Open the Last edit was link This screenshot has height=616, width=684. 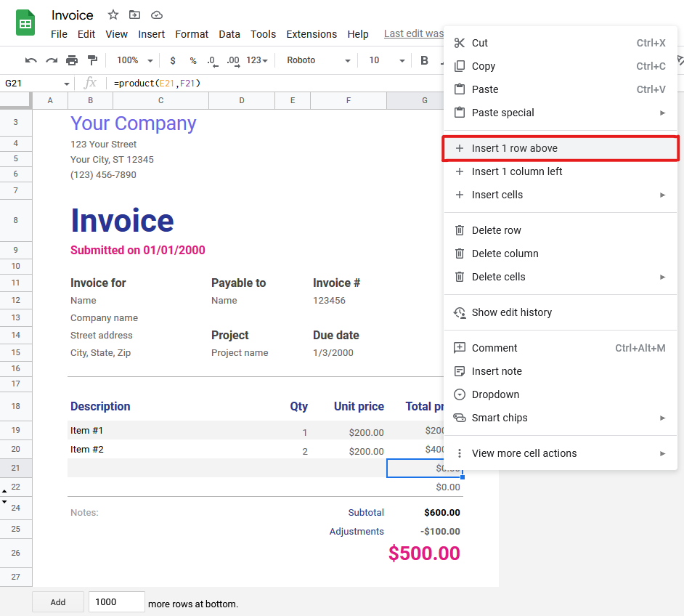(x=414, y=33)
